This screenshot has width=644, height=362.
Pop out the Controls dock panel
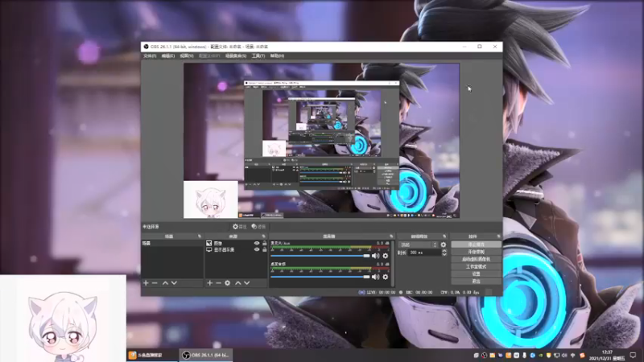click(x=498, y=237)
